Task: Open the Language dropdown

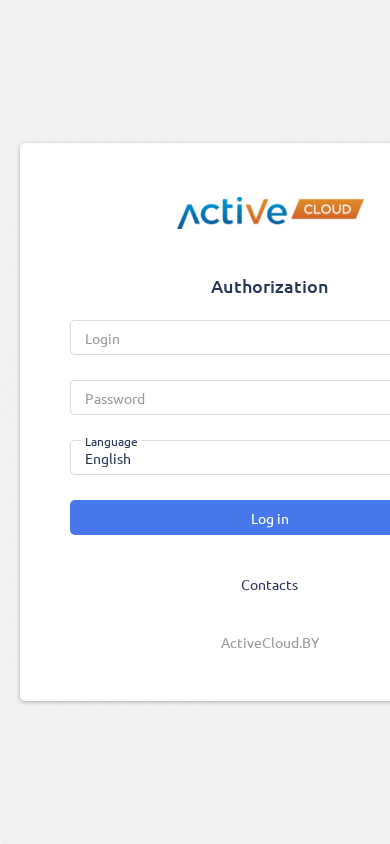Action: tap(230, 458)
